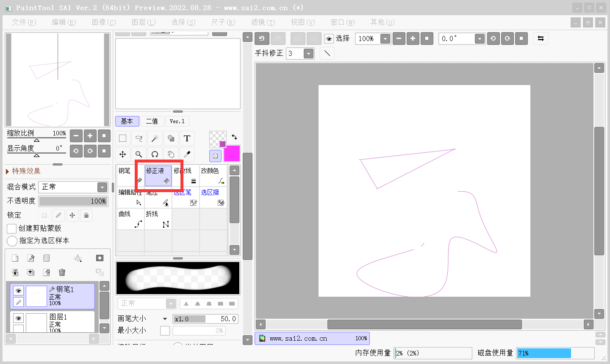The width and height of the screenshot is (610, 364).
Task: Open the 文件(F) menu
Action: point(24,22)
